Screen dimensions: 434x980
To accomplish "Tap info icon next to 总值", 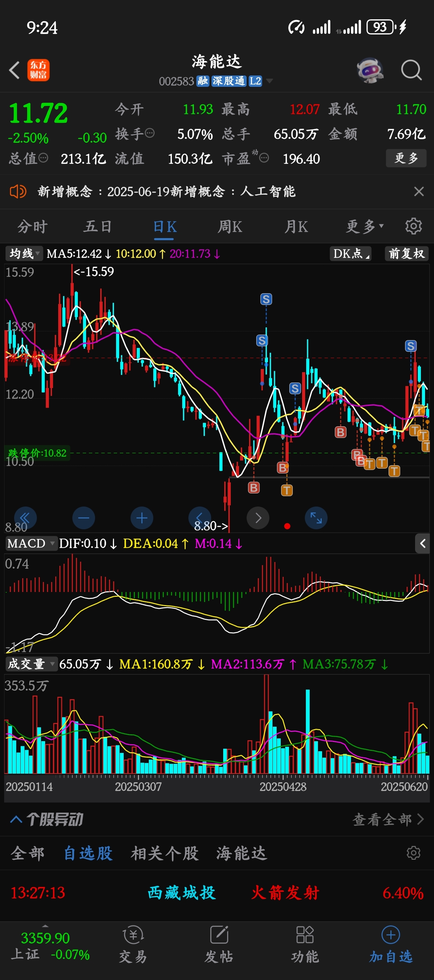I will [43, 158].
